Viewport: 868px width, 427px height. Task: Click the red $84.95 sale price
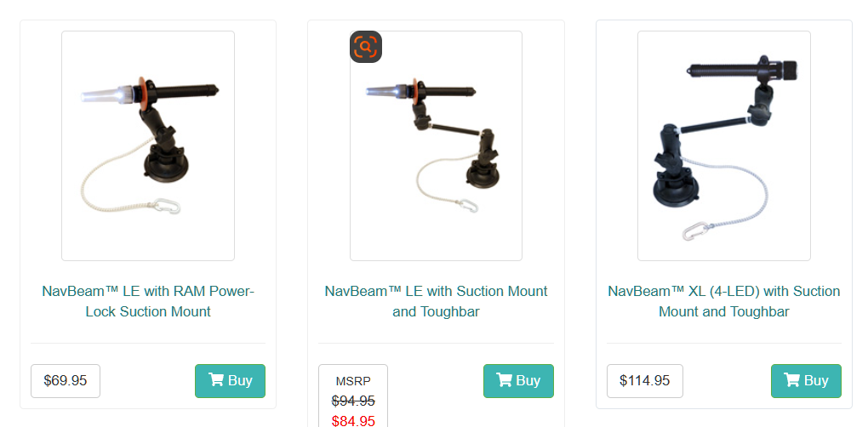coord(353,421)
